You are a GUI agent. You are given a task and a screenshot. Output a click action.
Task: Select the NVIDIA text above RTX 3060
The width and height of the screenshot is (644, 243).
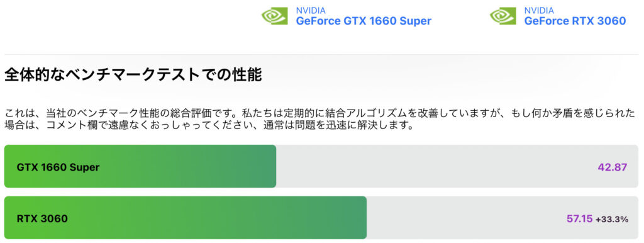[x=539, y=10]
